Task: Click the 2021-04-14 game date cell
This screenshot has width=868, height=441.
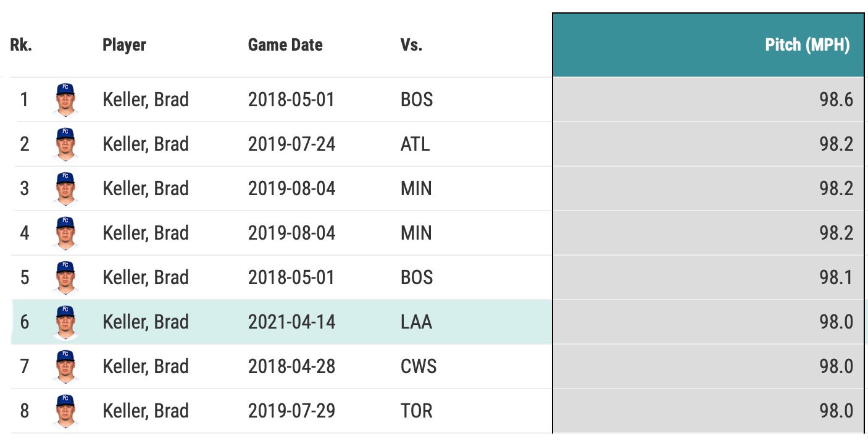Action: click(291, 322)
